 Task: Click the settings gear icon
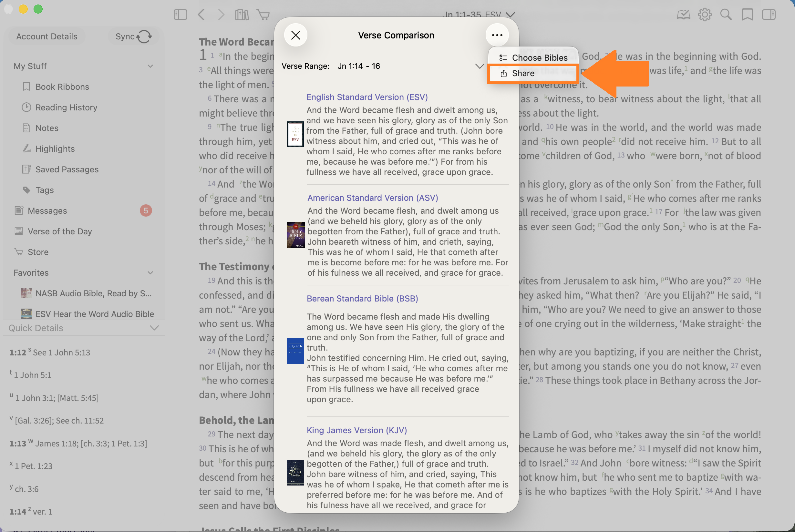(704, 15)
